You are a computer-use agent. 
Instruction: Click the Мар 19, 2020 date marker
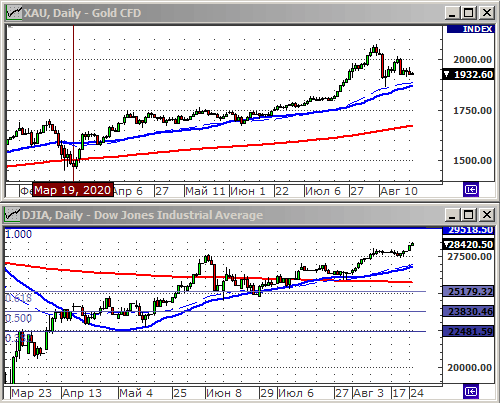click(x=73, y=190)
